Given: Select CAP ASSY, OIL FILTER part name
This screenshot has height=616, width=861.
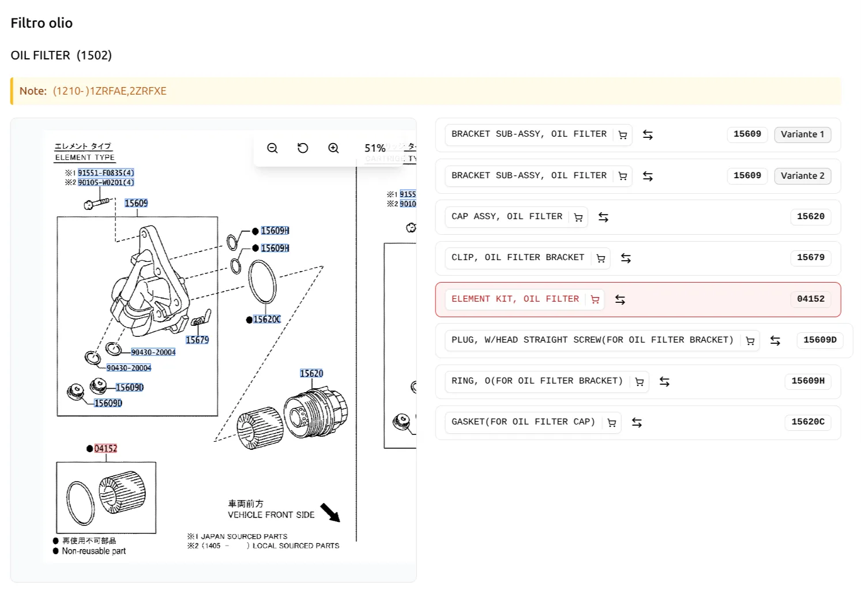Looking at the screenshot, I should click(507, 217).
